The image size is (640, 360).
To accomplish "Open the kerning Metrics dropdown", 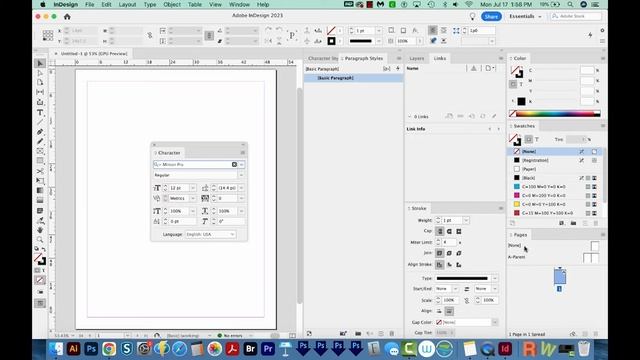I will 193,198.
